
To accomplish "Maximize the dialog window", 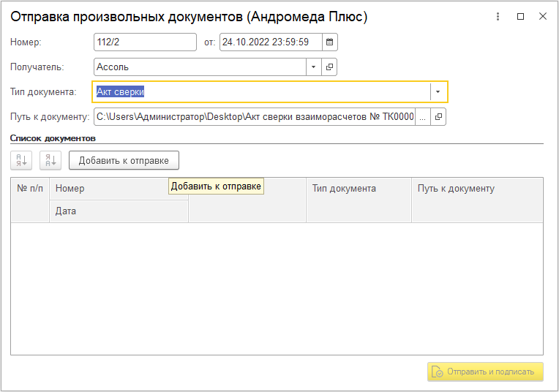I will [520, 16].
